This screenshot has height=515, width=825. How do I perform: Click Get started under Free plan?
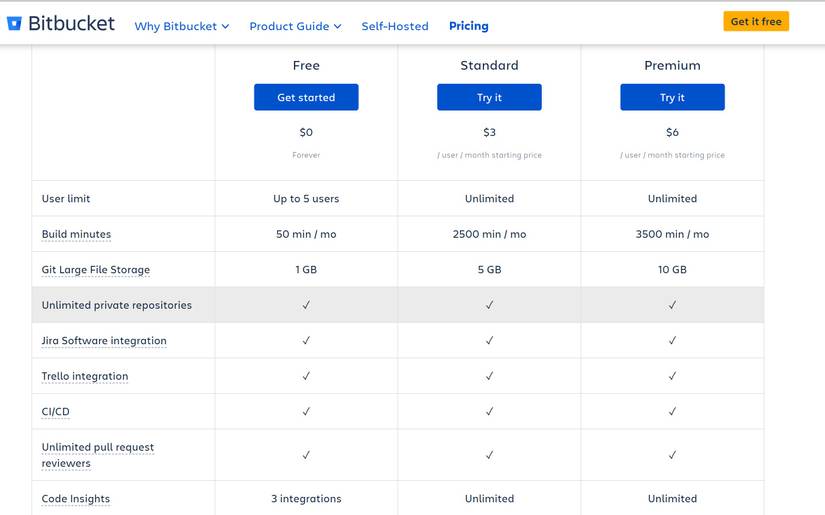(306, 97)
